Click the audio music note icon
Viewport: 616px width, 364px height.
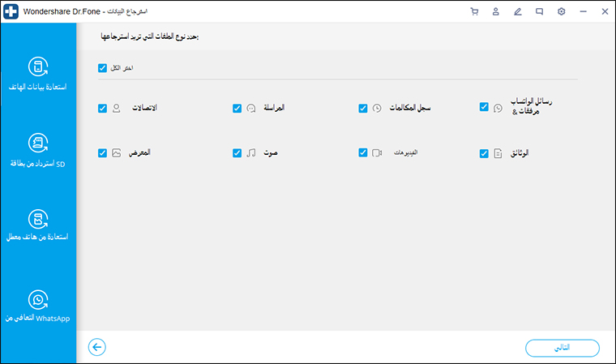(x=251, y=153)
